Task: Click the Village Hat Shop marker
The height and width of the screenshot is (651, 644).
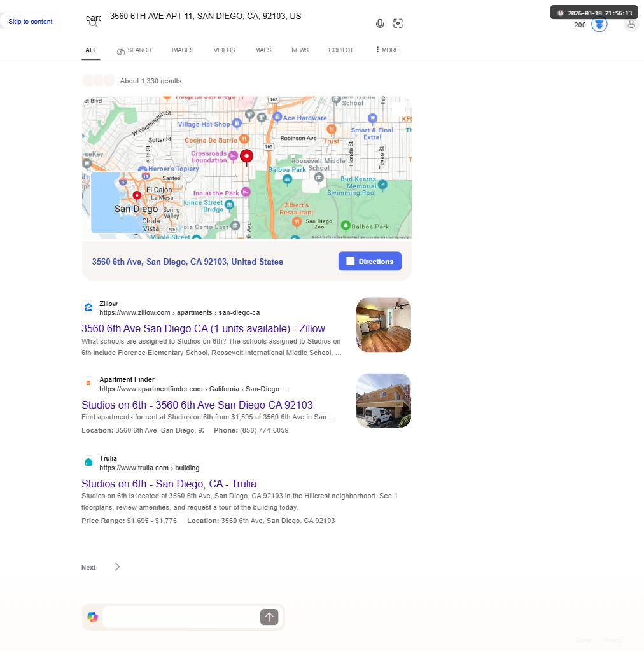Action: pos(237,123)
